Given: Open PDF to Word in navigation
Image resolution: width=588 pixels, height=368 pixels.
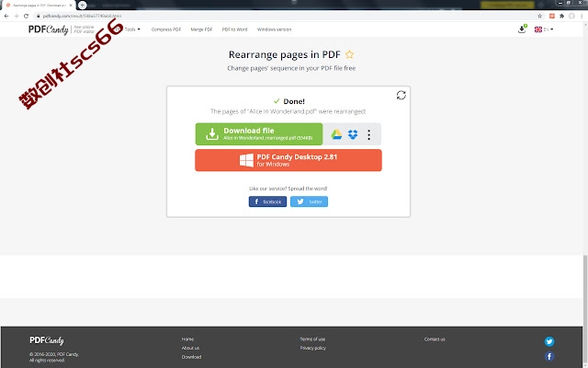Looking at the screenshot, I should 235,29.
